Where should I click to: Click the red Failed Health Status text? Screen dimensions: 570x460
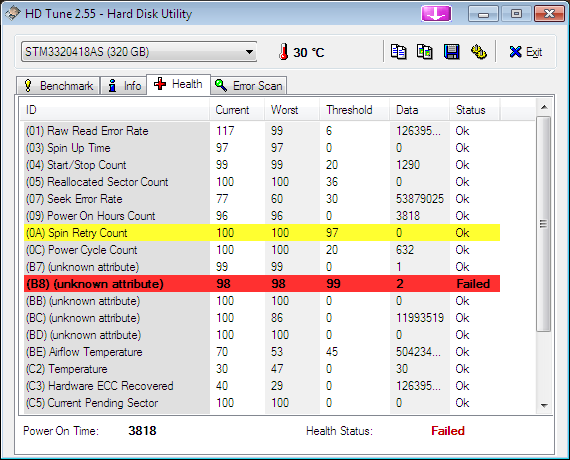tap(448, 431)
